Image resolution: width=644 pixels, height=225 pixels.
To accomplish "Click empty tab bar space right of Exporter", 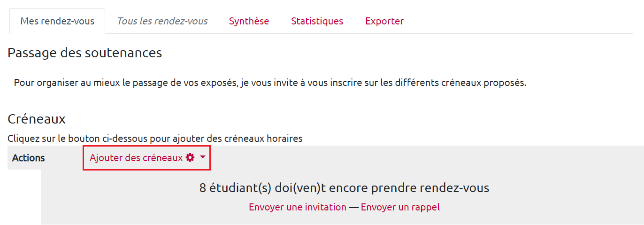I will click(516, 21).
